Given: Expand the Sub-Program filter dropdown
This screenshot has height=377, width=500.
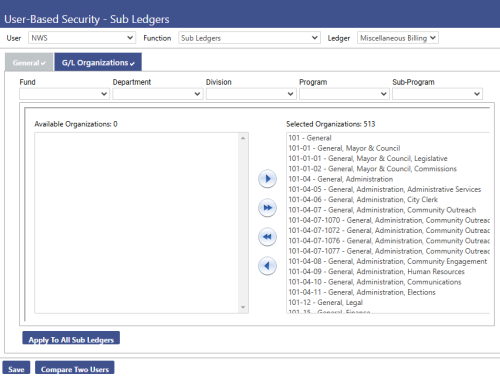Looking at the screenshot, I should coord(437,94).
